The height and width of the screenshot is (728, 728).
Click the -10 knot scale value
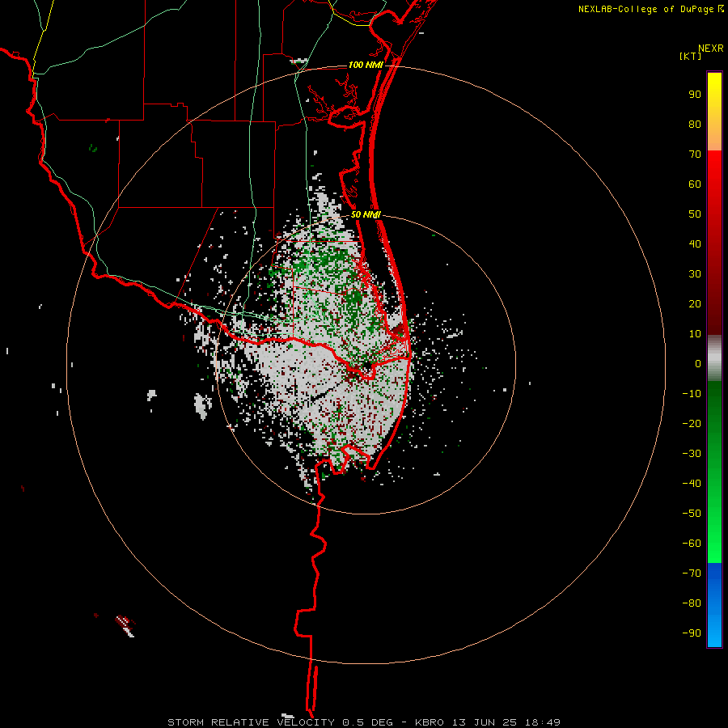pyautogui.click(x=692, y=394)
